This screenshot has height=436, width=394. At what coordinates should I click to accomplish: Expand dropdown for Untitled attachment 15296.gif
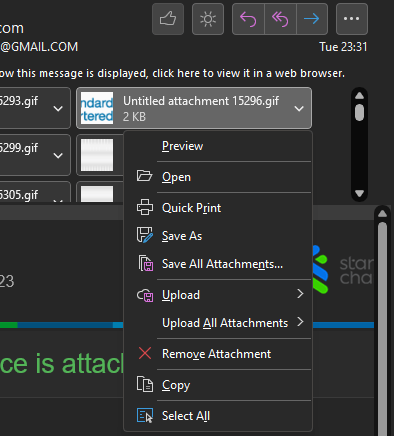tap(299, 108)
